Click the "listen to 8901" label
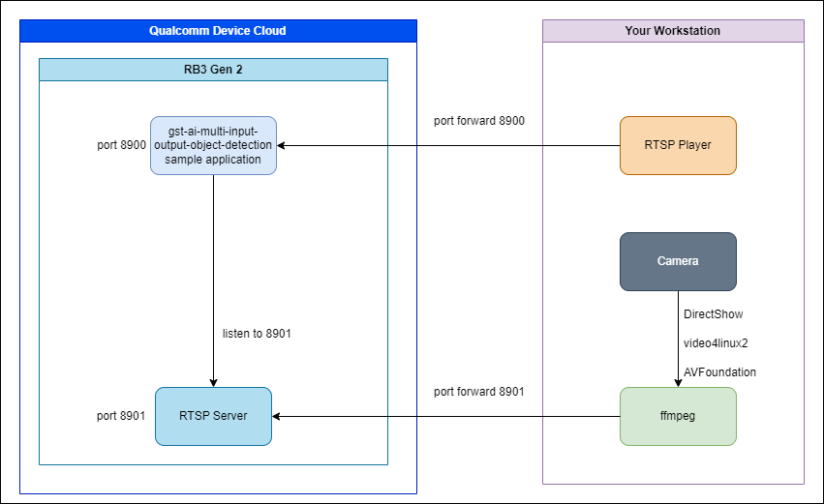The width and height of the screenshot is (824, 504). click(x=257, y=334)
